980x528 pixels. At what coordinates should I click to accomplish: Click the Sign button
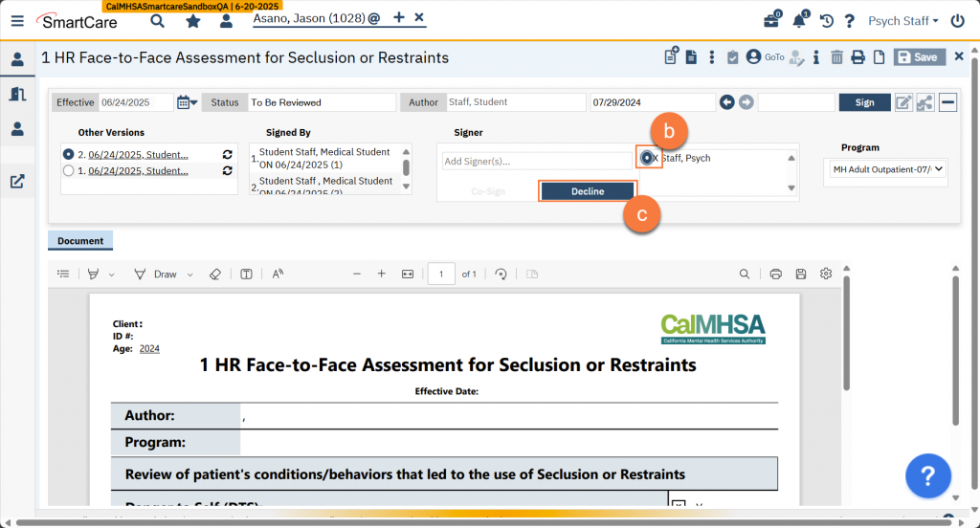pos(863,102)
